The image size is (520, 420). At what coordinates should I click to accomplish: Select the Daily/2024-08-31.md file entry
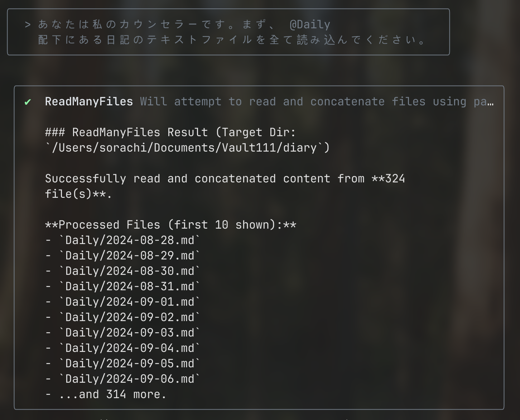pos(130,287)
